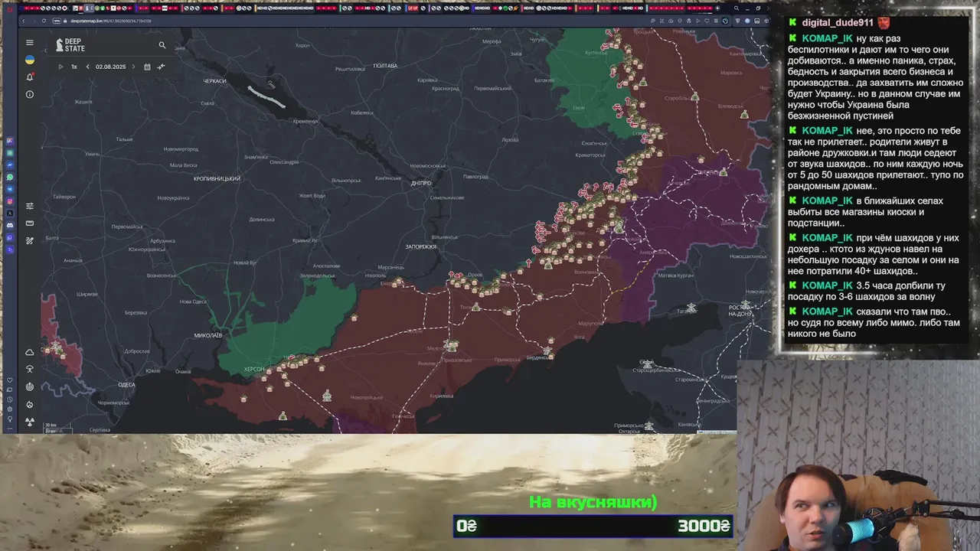Open WhatsApp in the Opera sidebar
The height and width of the screenshot is (551, 980).
tap(10, 177)
